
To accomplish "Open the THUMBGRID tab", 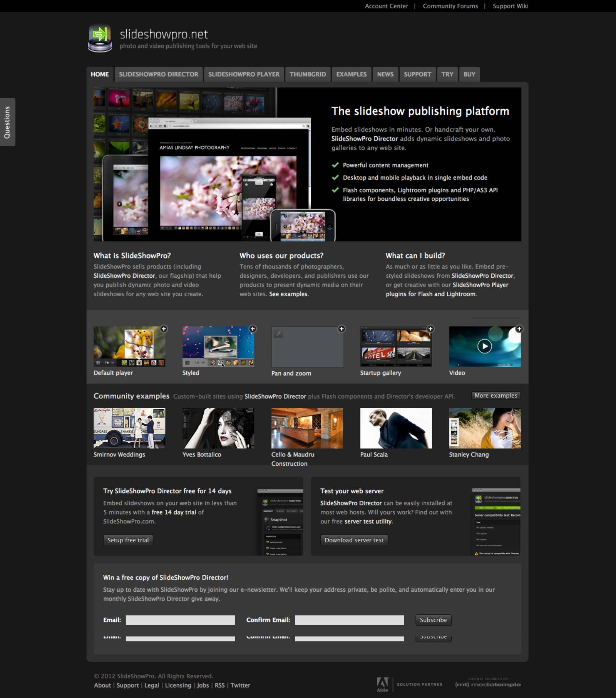I will [308, 74].
